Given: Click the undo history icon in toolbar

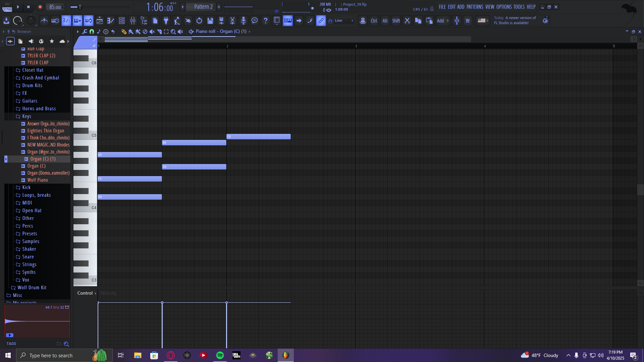Looking at the screenshot, I should point(199,21).
